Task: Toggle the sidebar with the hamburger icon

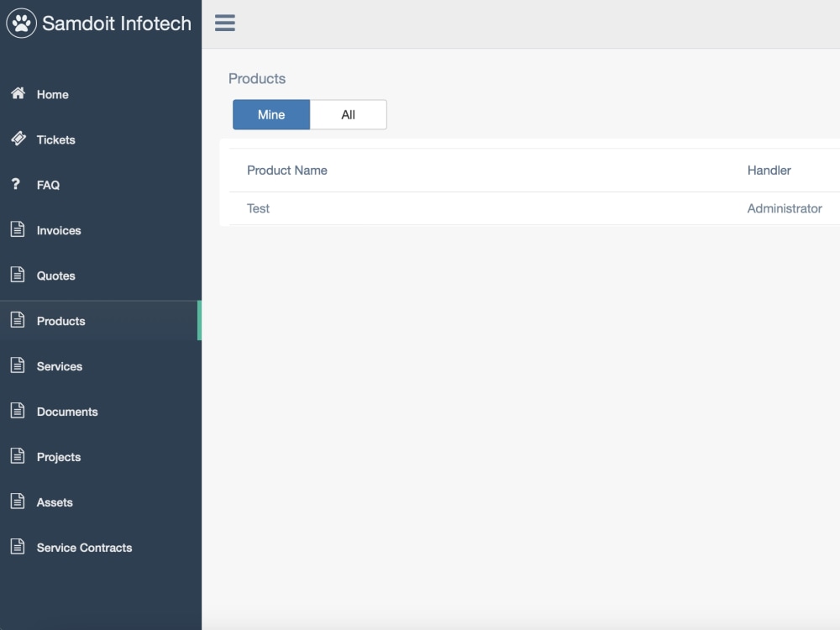Action: pos(224,23)
